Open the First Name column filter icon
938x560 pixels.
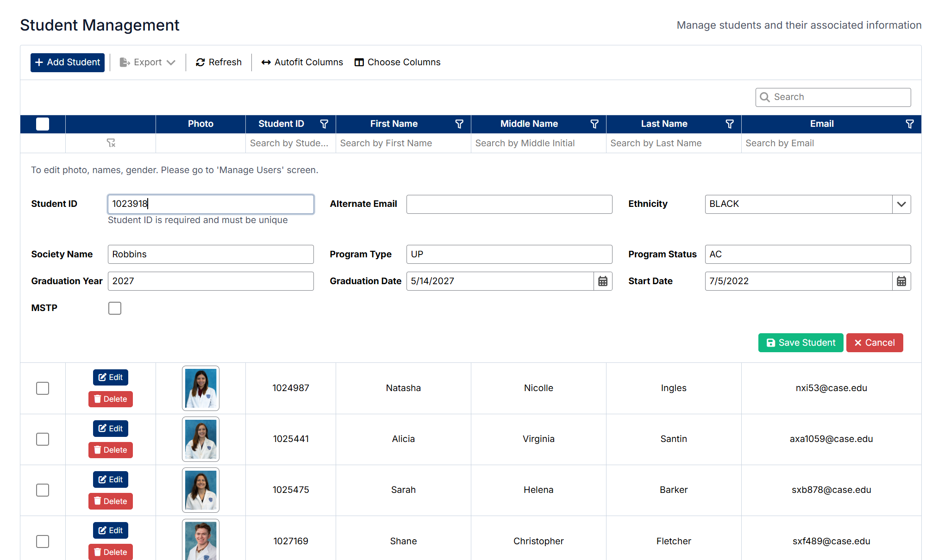pyautogui.click(x=459, y=124)
